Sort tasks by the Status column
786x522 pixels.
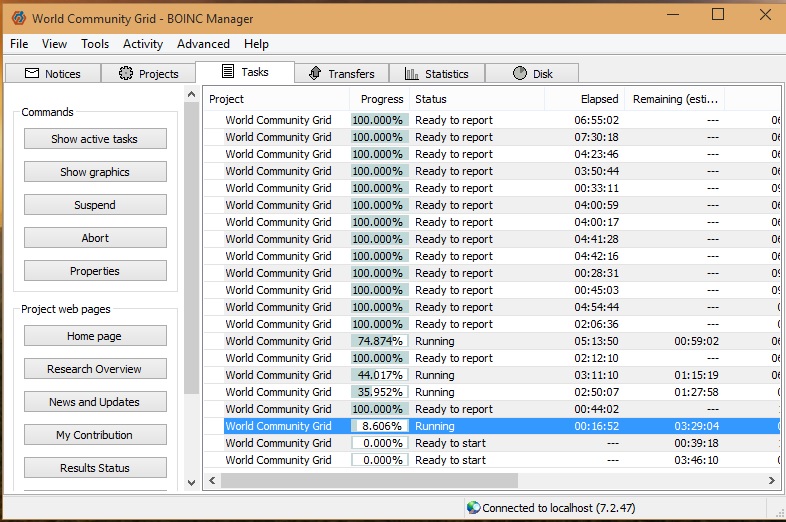(477, 99)
